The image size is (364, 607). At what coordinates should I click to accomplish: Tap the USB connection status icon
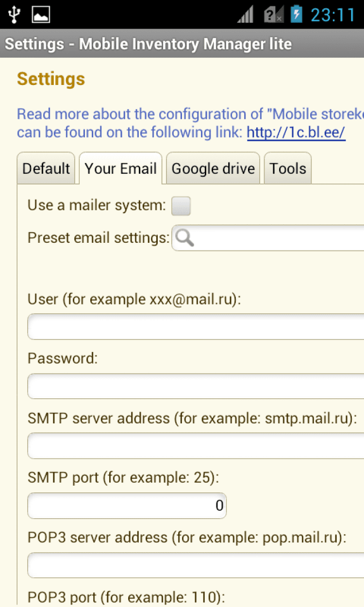click(14, 15)
